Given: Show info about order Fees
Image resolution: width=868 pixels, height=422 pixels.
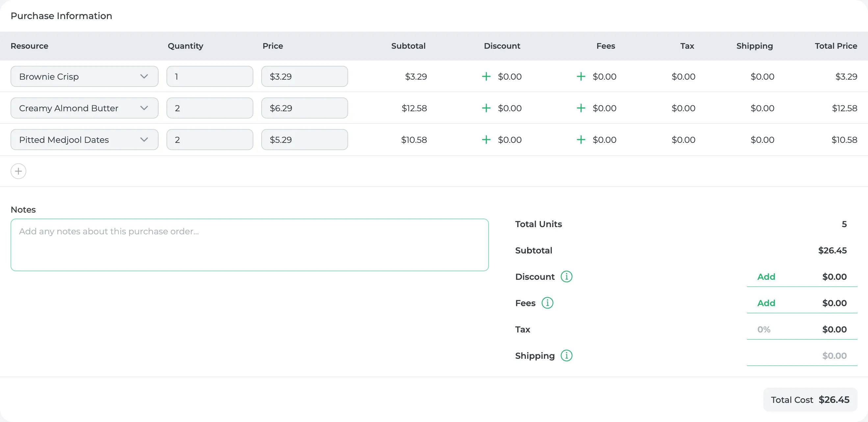Looking at the screenshot, I should (x=547, y=303).
